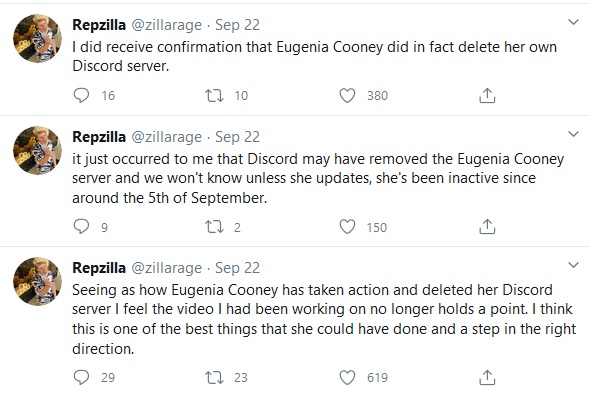Open Repzilla profile name on first tweet
Image resolution: width=590 pixels, height=395 pixels.
(x=99, y=25)
